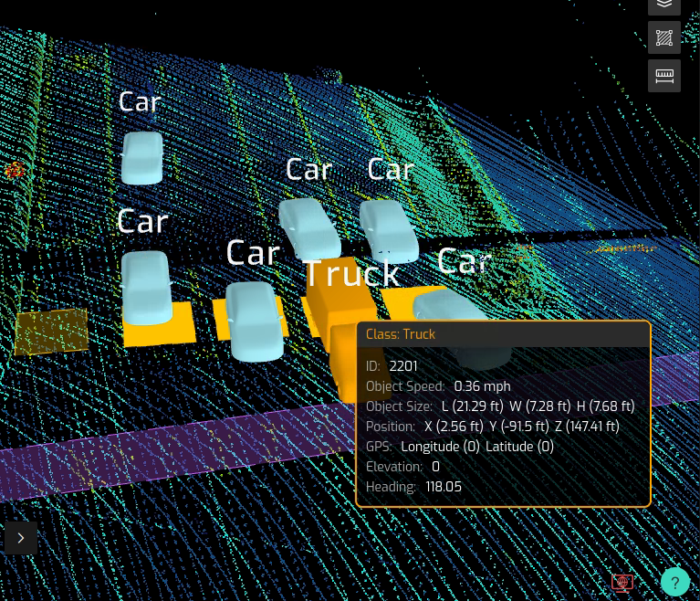Expand the side panel with the chevron arrow

tap(20, 538)
